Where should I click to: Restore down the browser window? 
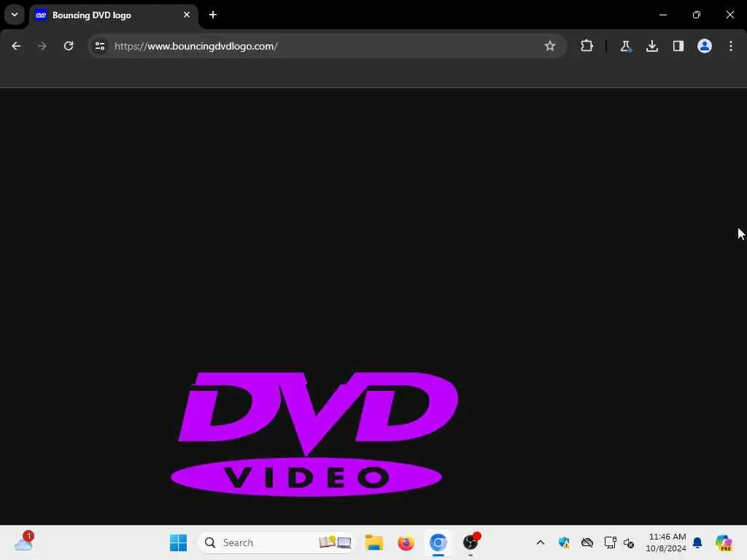point(697,15)
